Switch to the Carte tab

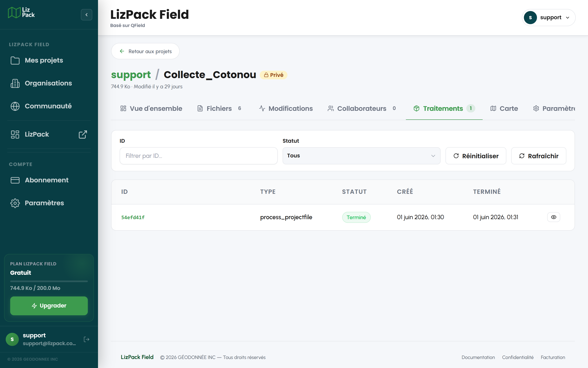point(504,109)
